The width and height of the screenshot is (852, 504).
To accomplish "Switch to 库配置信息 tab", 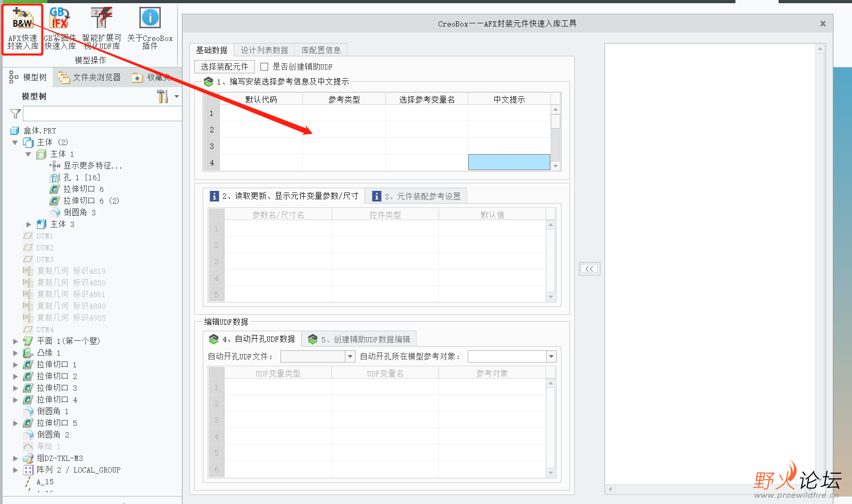I will (321, 50).
